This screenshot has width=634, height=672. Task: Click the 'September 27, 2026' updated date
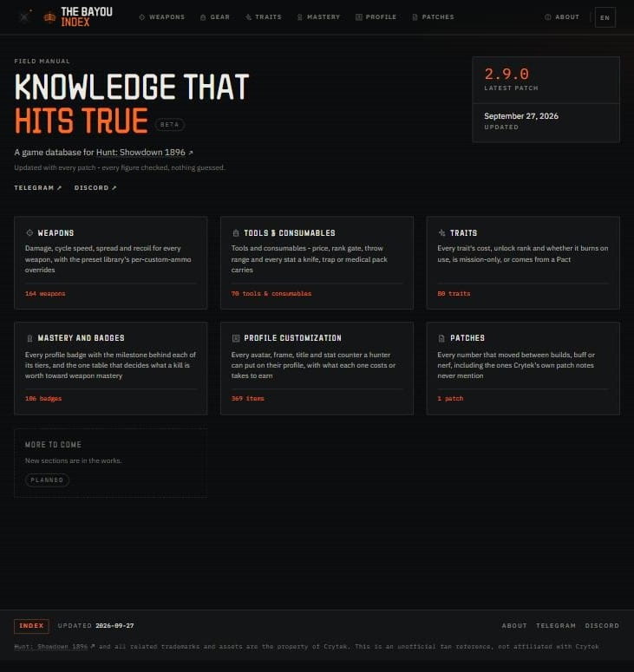pyautogui.click(x=521, y=116)
